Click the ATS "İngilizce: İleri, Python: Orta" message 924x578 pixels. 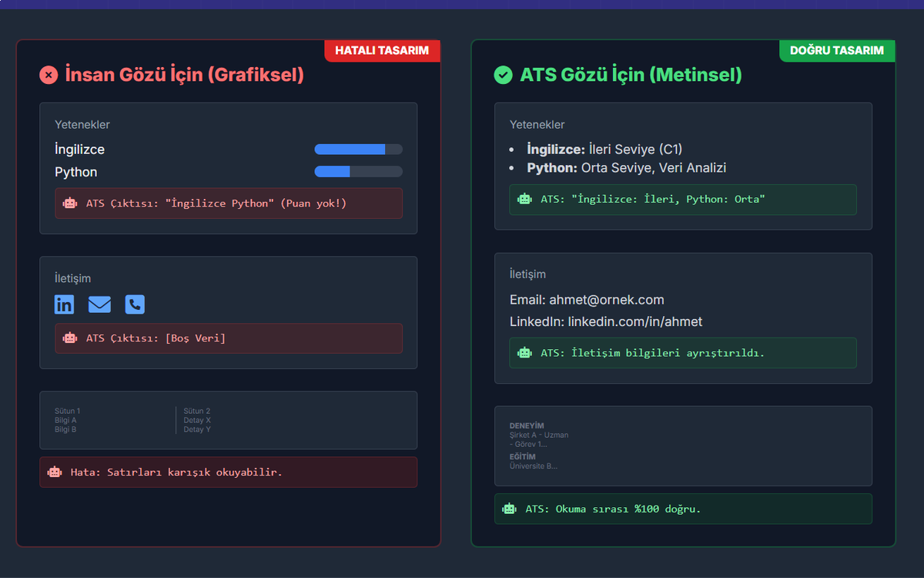click(x=683, y=199)
